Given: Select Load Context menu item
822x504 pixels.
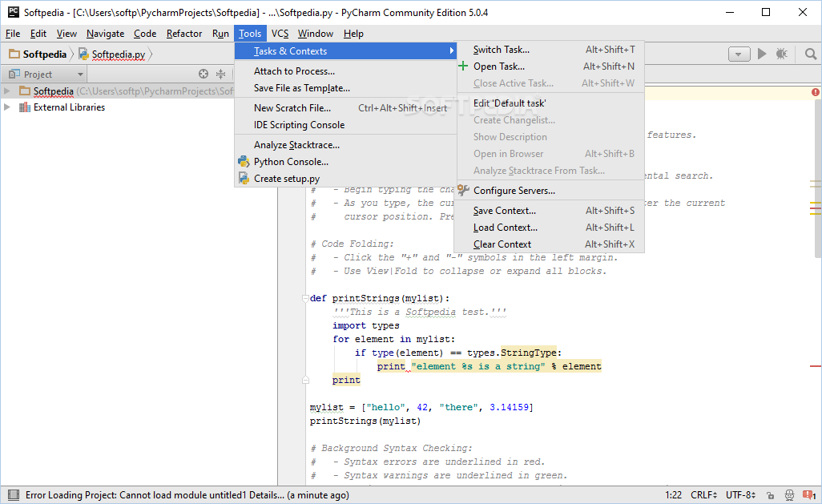Looking at the screenshot, I should (550, 227).
